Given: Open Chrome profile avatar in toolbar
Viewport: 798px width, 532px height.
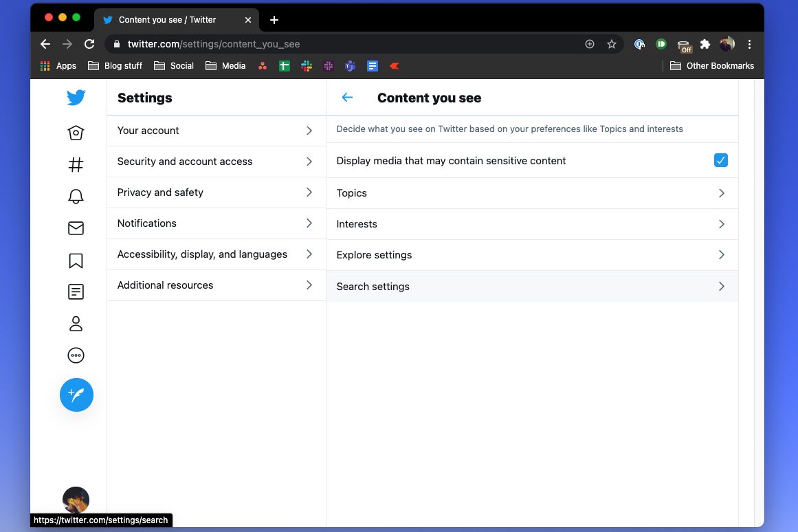Looking at the screenshot, I should 727,44.
